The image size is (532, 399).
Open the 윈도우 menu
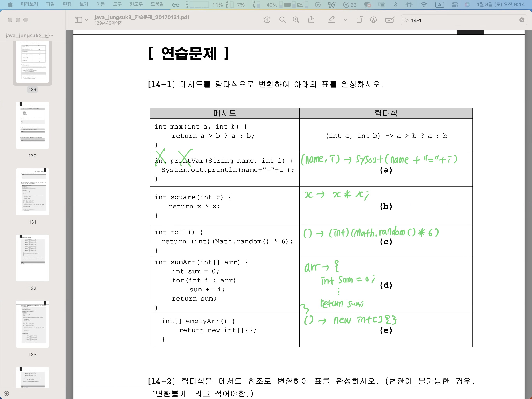pos(136,4)
